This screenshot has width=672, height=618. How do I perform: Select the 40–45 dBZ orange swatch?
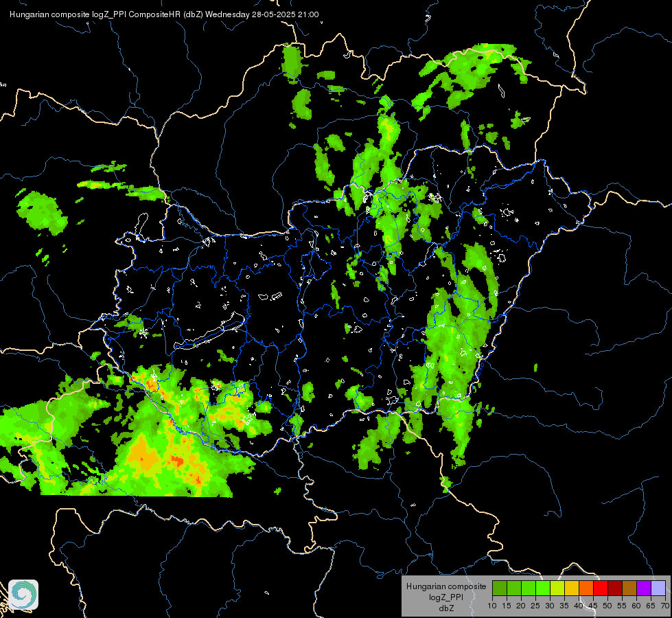point(586,588)
